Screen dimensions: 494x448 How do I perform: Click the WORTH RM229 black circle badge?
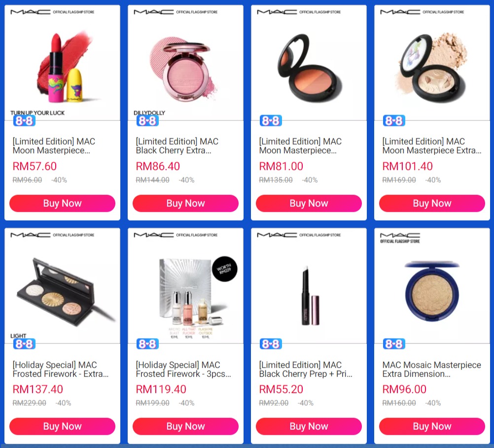225,269
